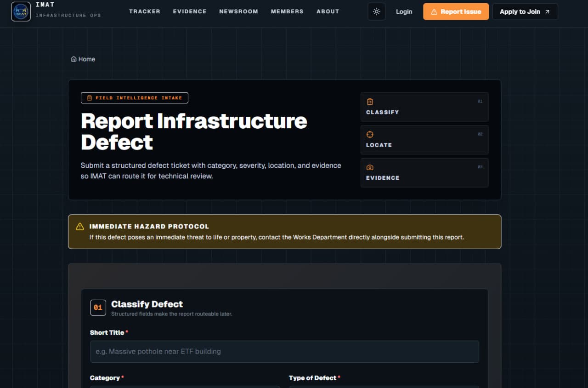Click the Field Intelligence Intake badge

tap(135, 98)
